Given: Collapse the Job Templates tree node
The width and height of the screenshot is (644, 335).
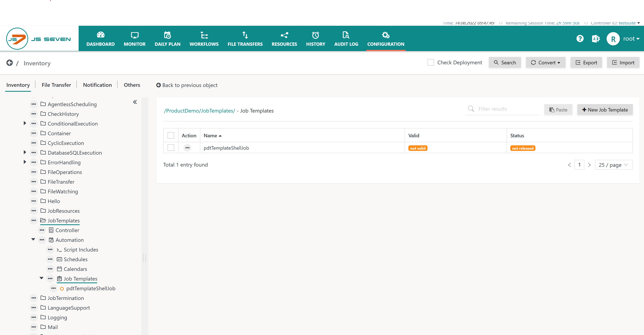Looking at the screenshot, I should (41, 278).
